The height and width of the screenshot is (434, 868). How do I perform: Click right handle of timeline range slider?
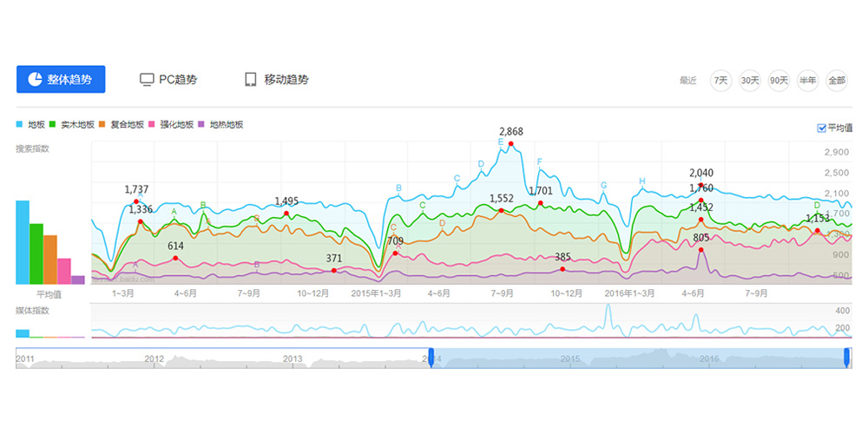846,358
